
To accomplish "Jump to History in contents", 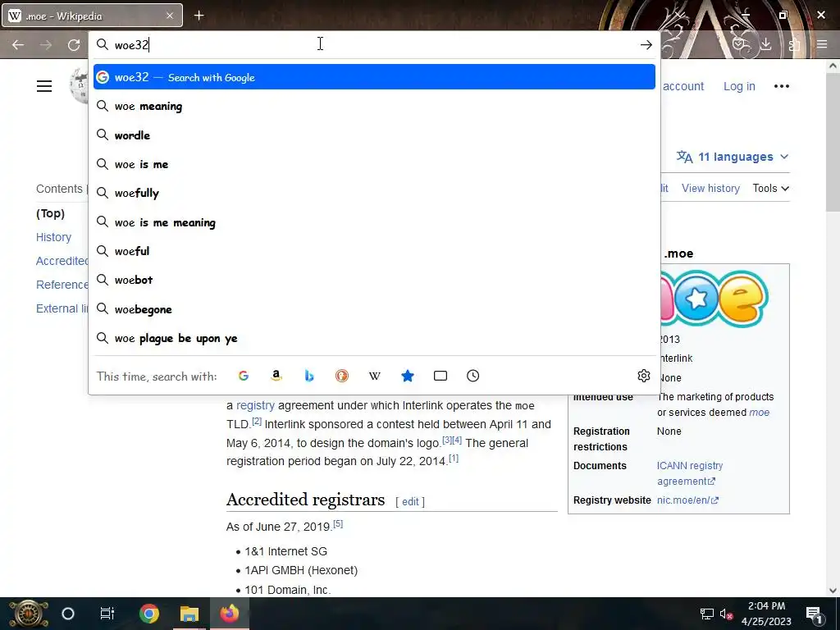I will point(53,237).
